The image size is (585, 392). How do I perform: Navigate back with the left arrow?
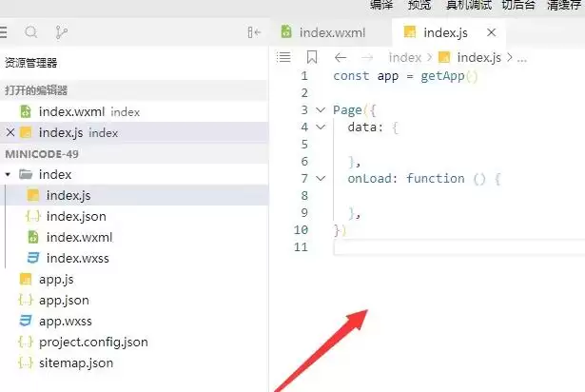click(x=341, y=57)
